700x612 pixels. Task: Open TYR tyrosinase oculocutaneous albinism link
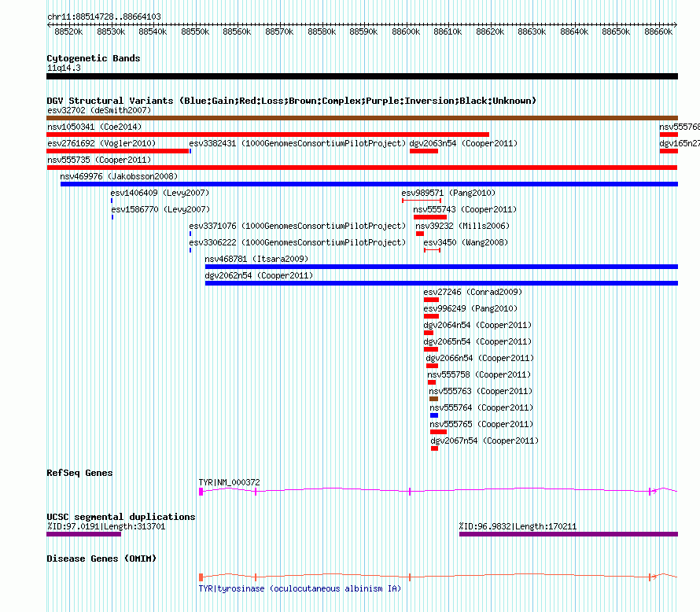point(300,588)
